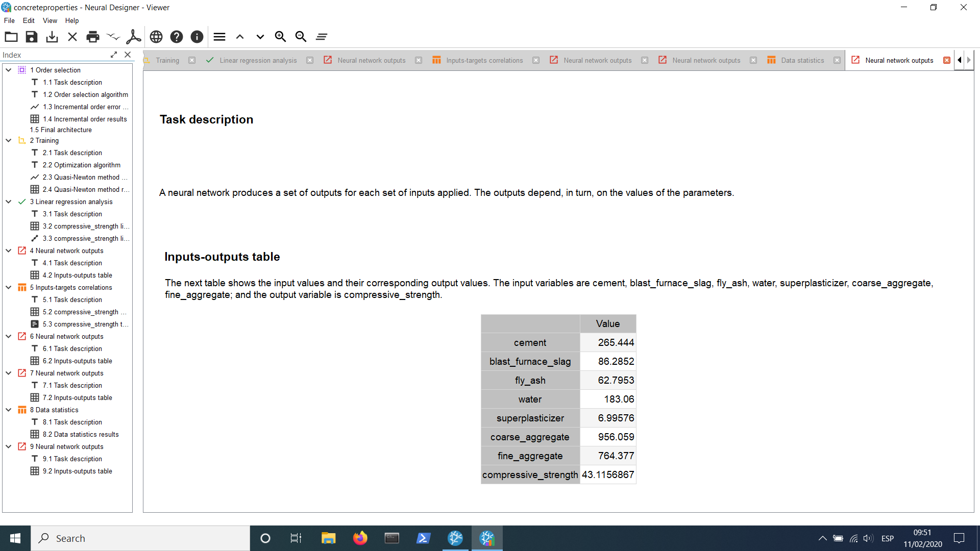Click the info circle icon
The image size is (980, 551).
click(197, 36)
